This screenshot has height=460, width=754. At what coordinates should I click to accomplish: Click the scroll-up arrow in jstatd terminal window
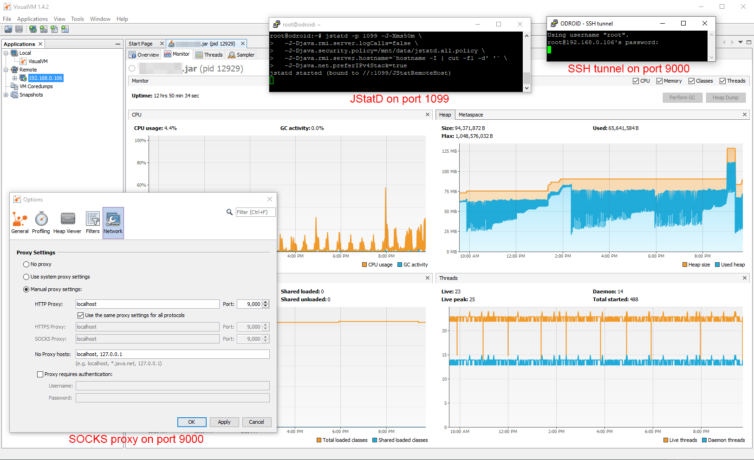(527, 36)
